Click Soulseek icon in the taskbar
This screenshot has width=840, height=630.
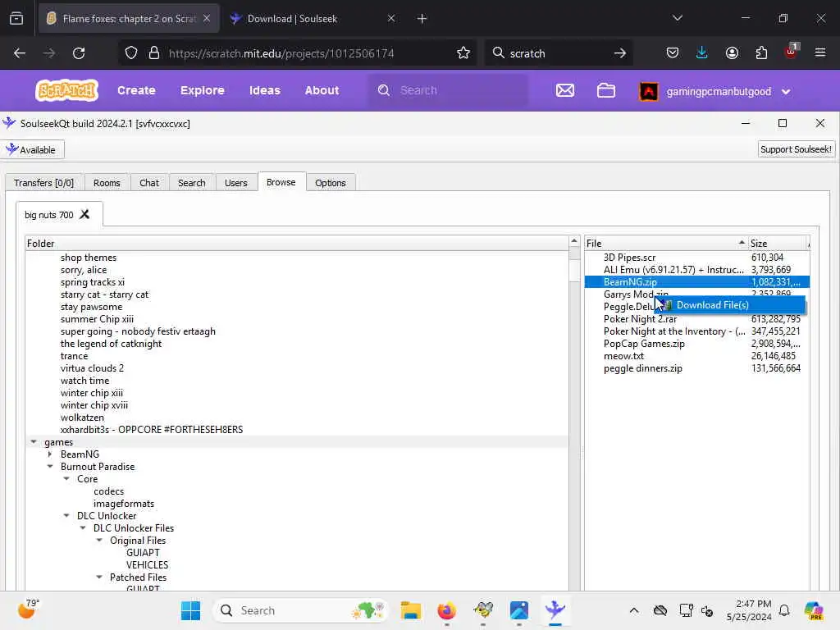555,610
